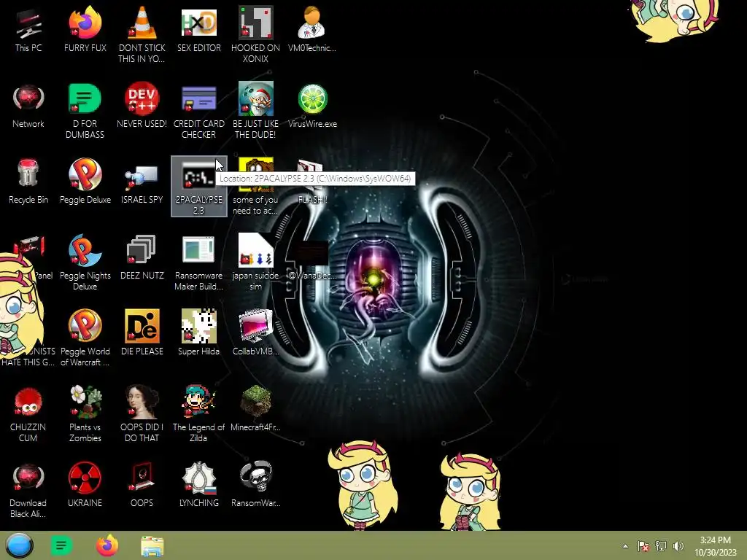The image size is (747, 560).
Task: Open the volume speaker tray icon
Action: click(x=678, y=546)
